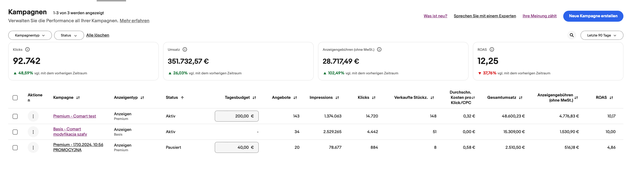
Task: Select all campaigns with header checkbox
Action: pos(15,98)
